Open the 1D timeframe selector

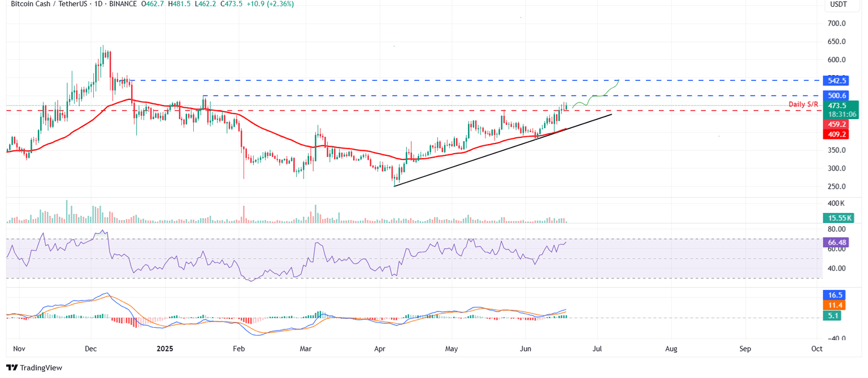pos(97,5)
